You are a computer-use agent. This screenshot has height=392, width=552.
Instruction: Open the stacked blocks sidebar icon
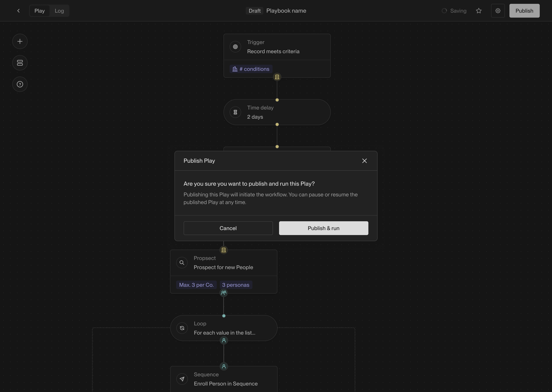tap(20, 63)
